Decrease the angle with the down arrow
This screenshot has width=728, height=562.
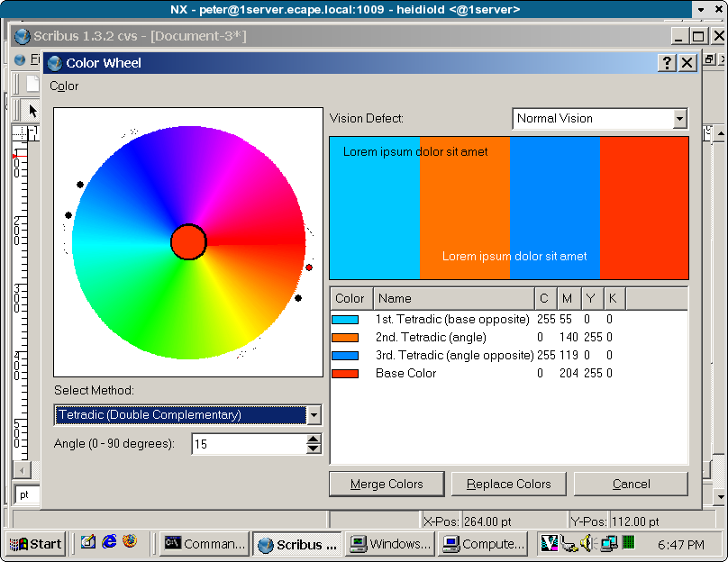click(314, 449)
